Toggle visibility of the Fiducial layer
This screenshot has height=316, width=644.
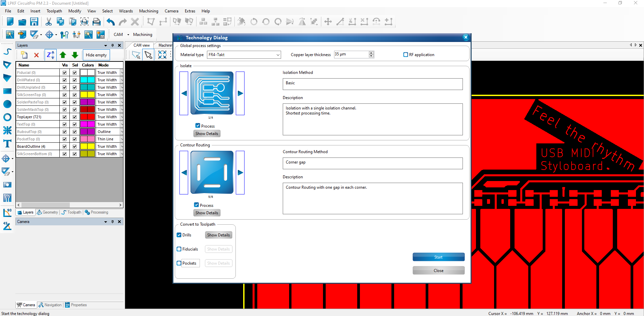[x=64, y=73]
